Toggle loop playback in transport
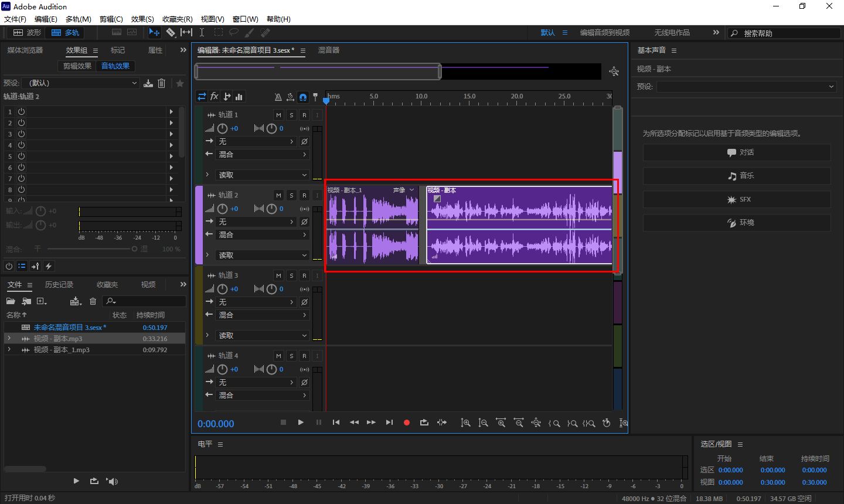This screenshot has width=844, height=504. (x=424, y=423)
